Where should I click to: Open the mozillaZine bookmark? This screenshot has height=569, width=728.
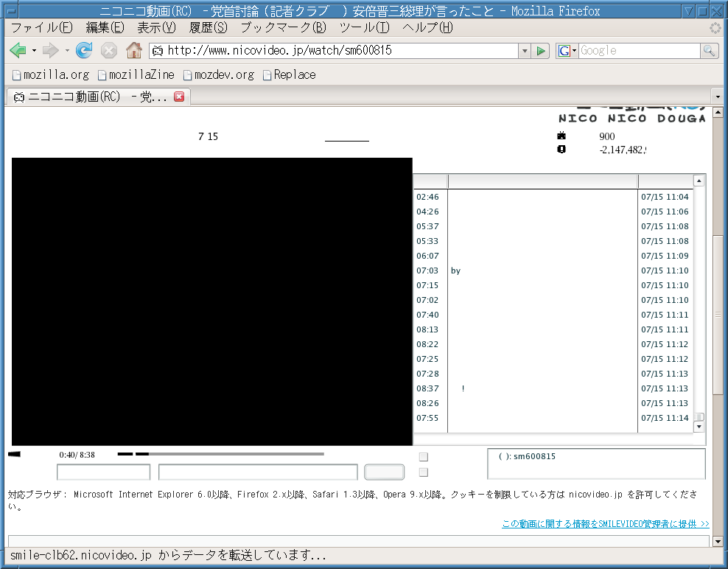(136, 74)
